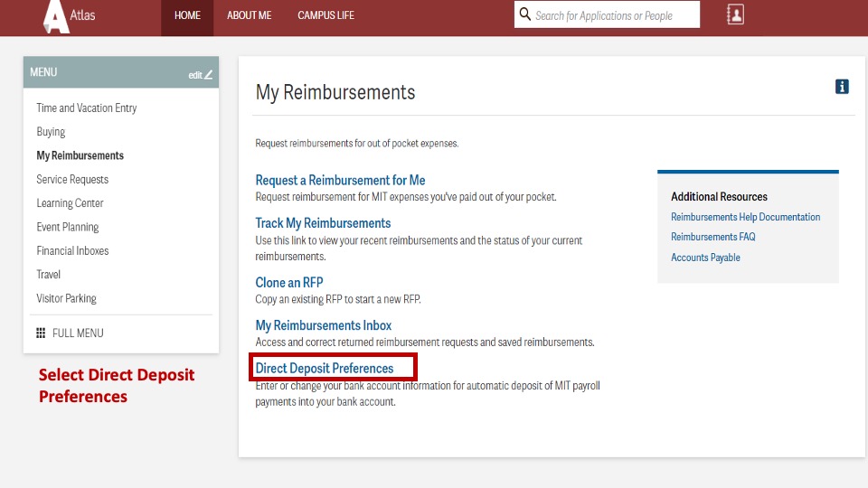Open the HOME tab
The image size is (868, 488).
tap(187, 15)
